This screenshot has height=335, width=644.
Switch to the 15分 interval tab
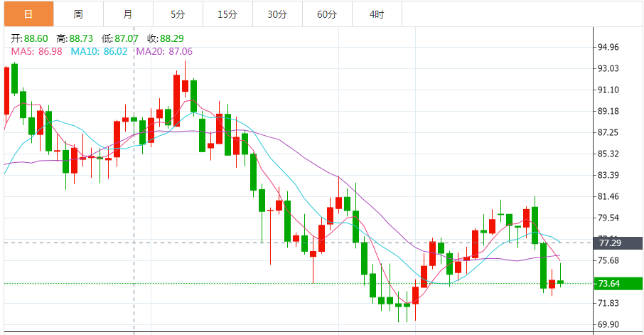click(x=227, y=14)
